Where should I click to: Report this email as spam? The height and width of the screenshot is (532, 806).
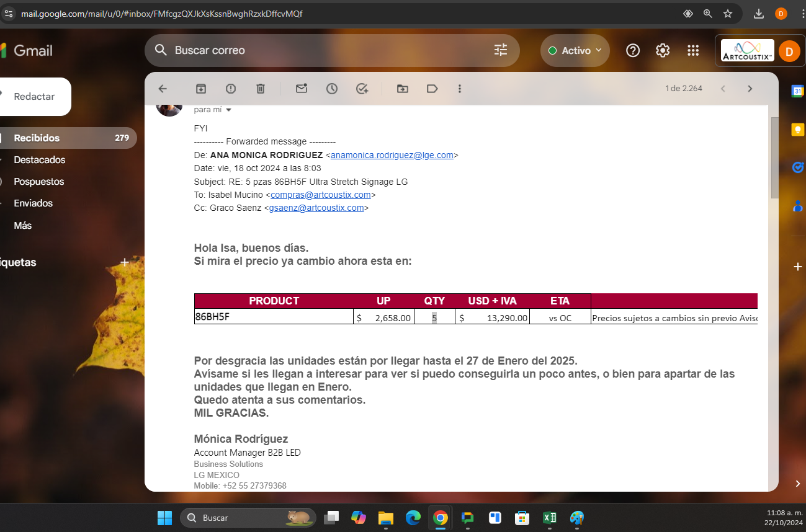point(231,89)
